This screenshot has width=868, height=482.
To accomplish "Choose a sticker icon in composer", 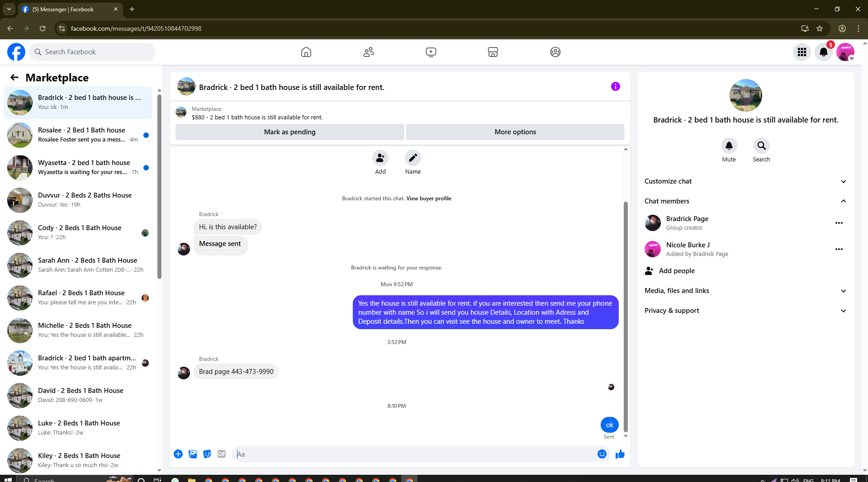I will (207, 454).
